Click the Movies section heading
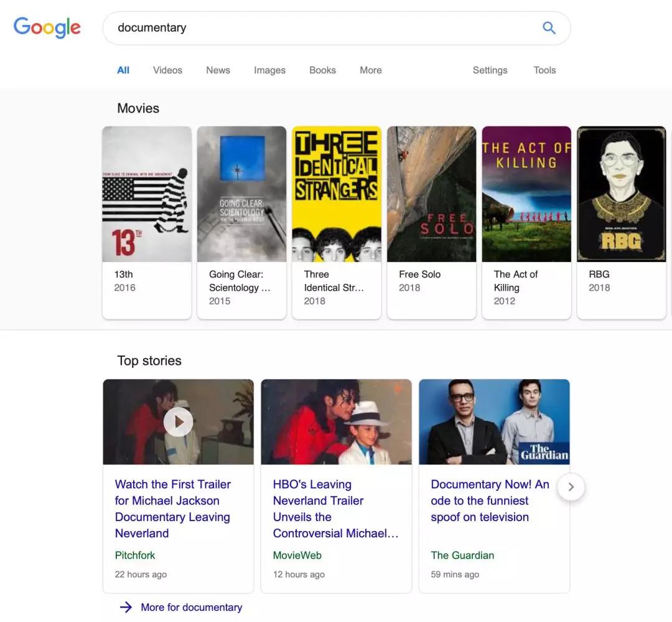Screen dimensions: 672x622 pyautogui.click(x=138, y=108)
